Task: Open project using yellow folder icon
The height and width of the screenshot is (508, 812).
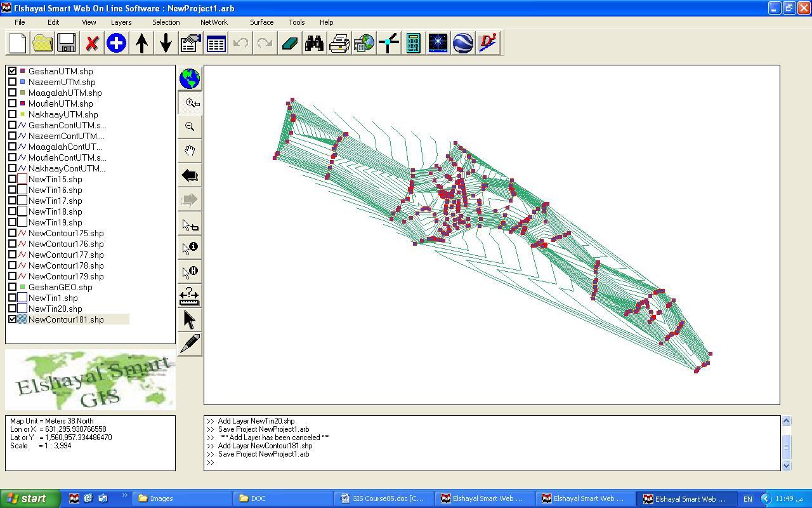Action: (x=43, y=43)
